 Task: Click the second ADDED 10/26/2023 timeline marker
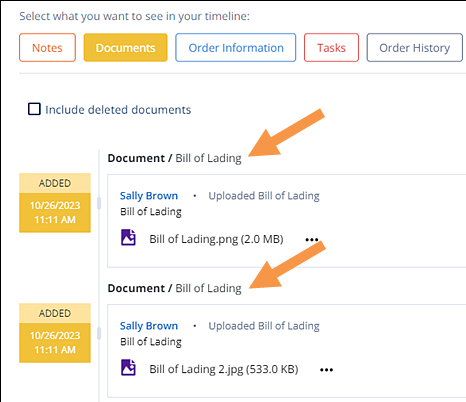pyautogui.click(x=55, y=333)
